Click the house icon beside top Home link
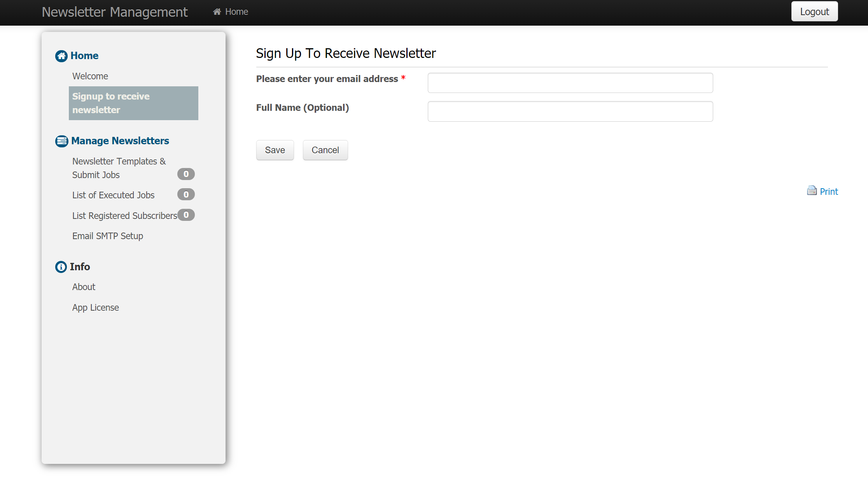This screenshot has width=868, height=488. [x=217, y=12]
